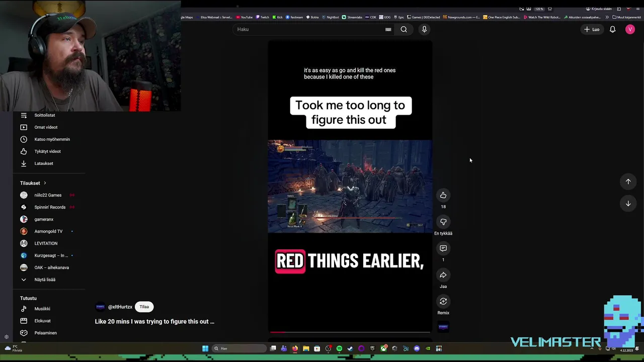Open Newgrounds bookmark
The height and width of the screenshot is (362, 644).
[461, 17]
